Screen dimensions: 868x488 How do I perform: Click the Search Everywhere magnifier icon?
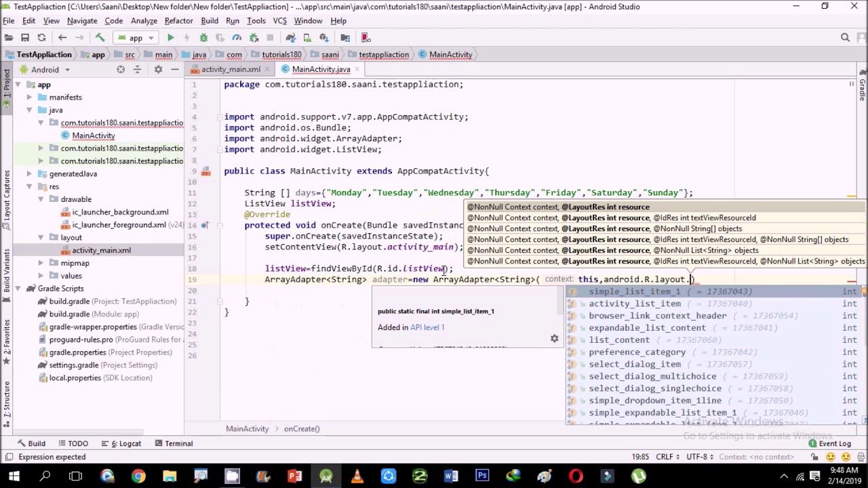[845, 38]
